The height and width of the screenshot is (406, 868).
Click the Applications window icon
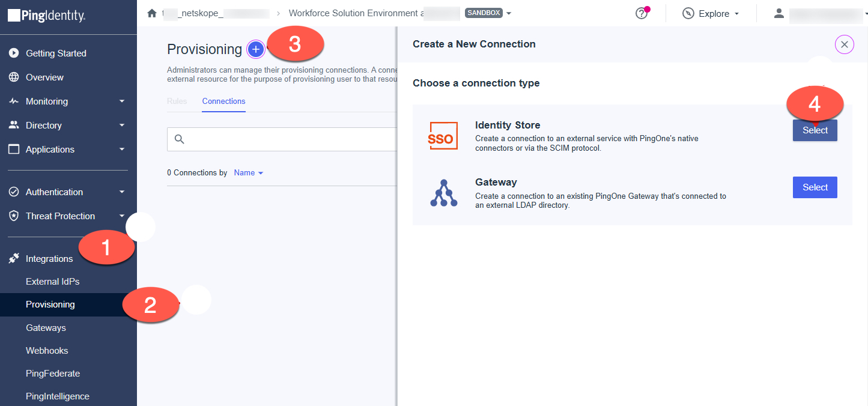tap(14, 150)
